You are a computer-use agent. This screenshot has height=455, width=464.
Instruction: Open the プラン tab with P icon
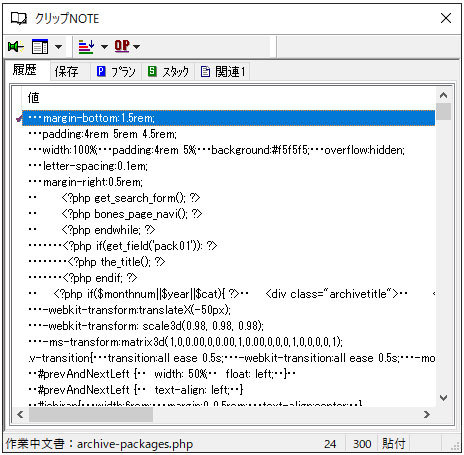coord(116,71)
